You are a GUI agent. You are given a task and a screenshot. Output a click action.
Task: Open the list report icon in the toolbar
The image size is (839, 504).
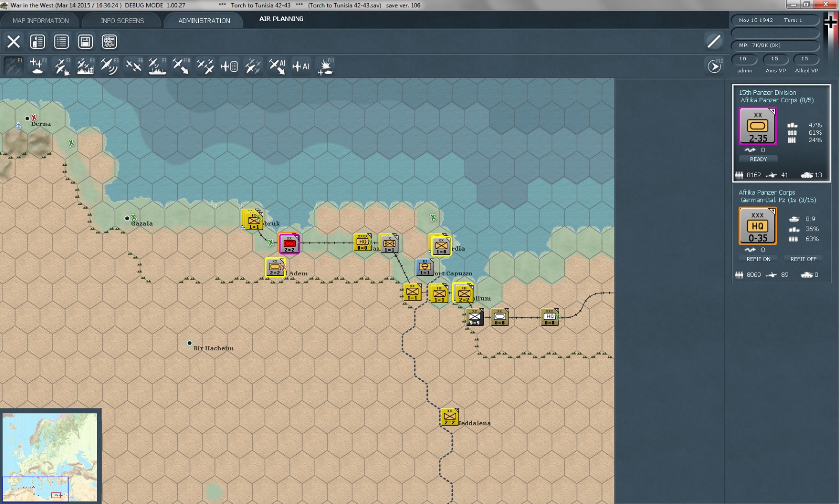pyautogui.click(x=61, y=41)
